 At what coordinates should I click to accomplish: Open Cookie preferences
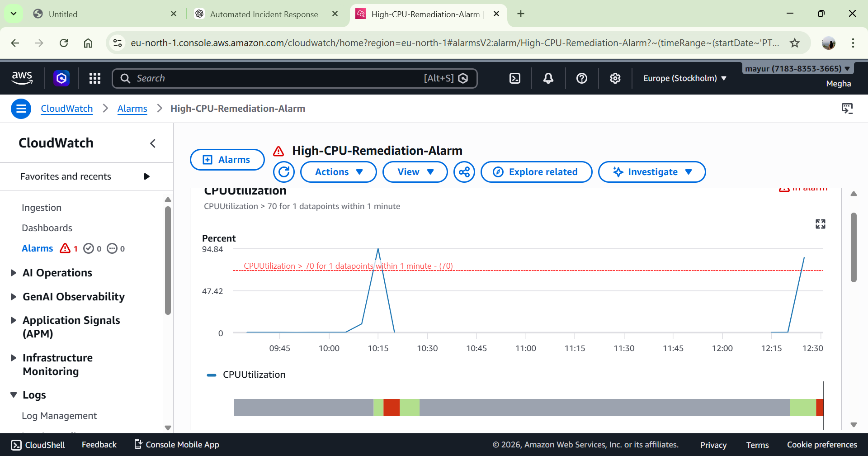coord(822,445)
